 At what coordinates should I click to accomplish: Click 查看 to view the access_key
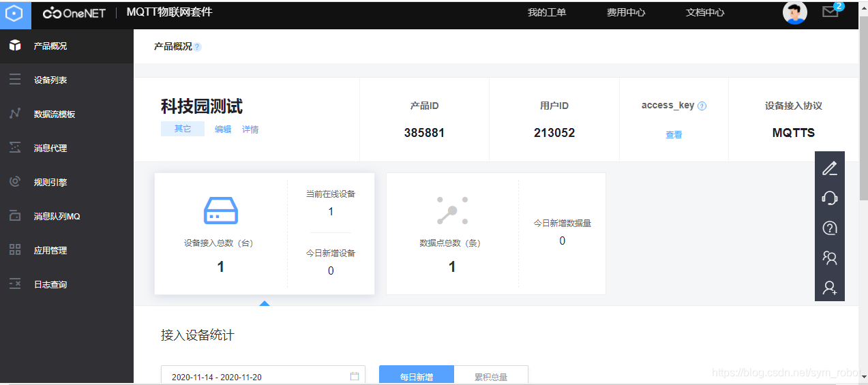[x=674, y=135]
